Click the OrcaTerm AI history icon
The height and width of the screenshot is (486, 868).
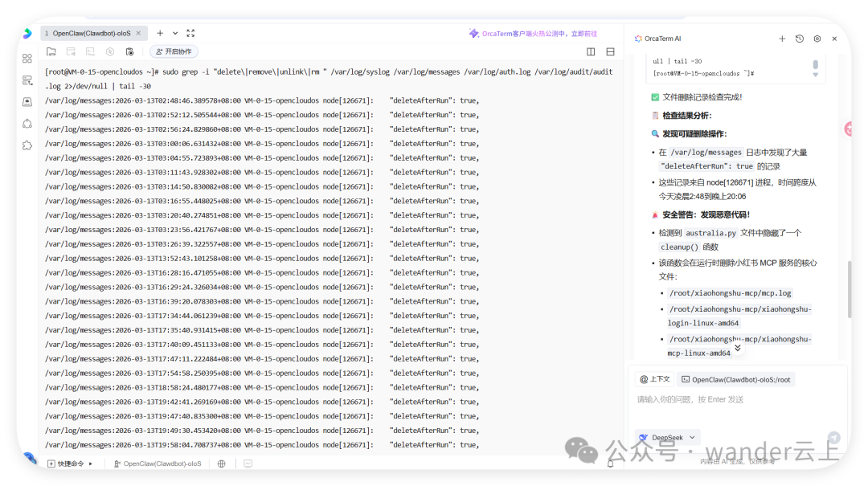(x=799, y=39)
